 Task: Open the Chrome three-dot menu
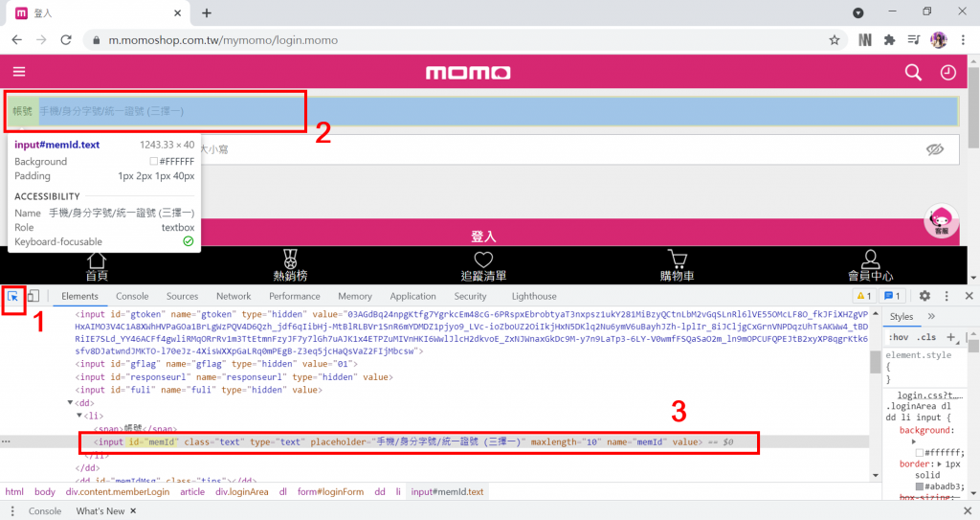click(963, 40)
